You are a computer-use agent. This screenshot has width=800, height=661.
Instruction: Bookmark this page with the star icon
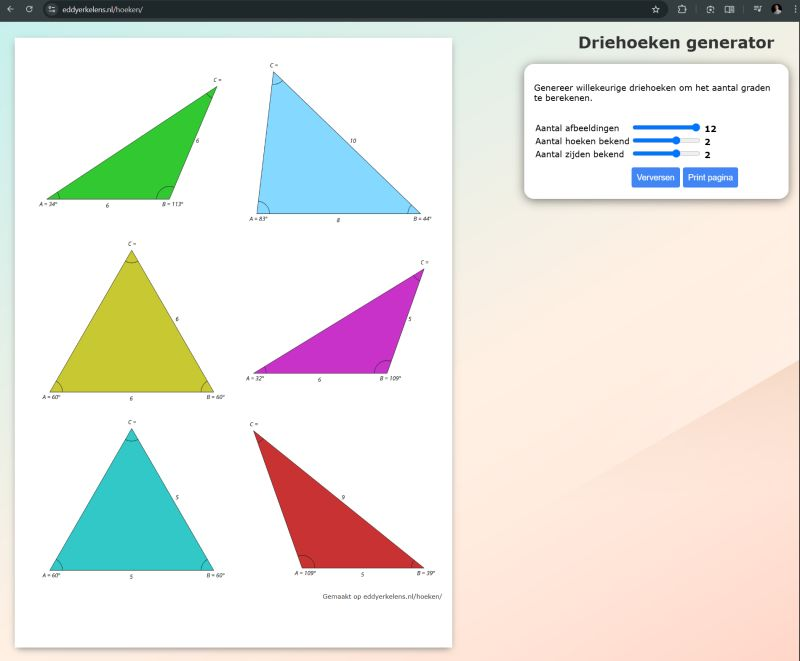(656, 9)
